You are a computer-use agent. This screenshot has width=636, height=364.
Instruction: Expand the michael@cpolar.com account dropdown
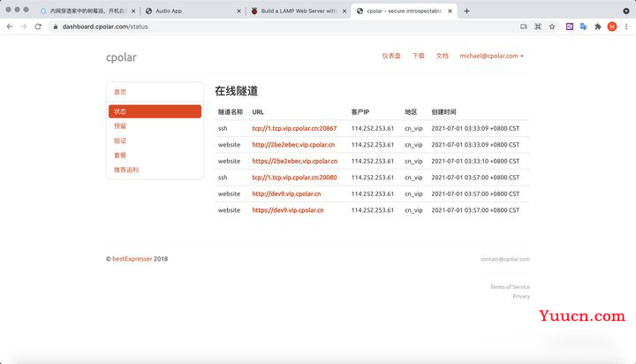pos(491,56)
